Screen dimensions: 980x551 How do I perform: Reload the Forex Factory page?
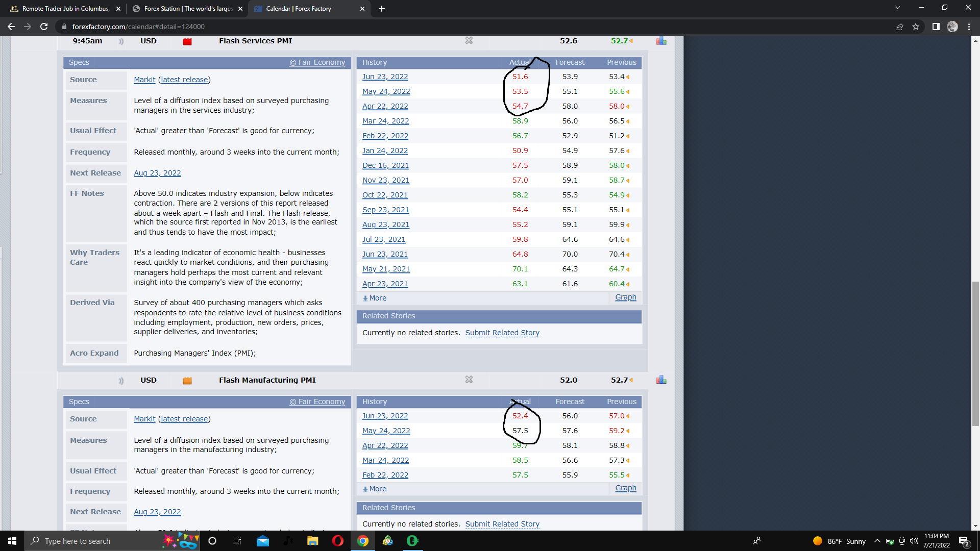(44, 27)
